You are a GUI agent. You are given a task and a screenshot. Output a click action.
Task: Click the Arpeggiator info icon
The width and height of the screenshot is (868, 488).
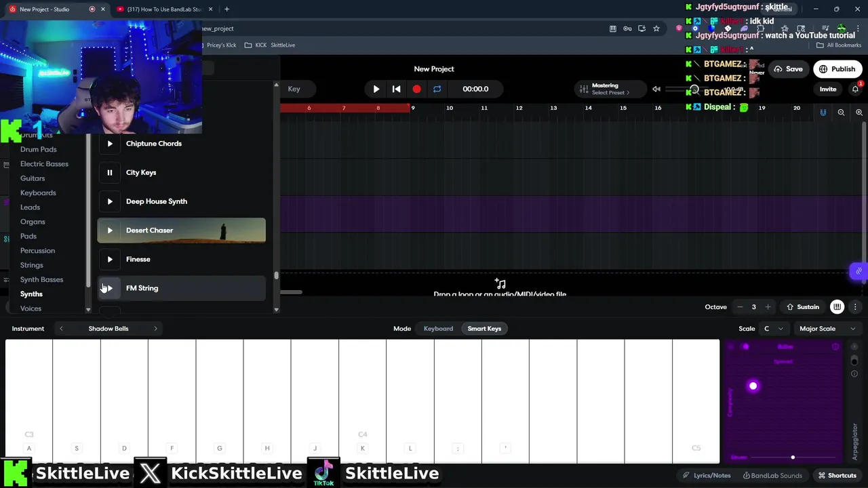point(854,374)
